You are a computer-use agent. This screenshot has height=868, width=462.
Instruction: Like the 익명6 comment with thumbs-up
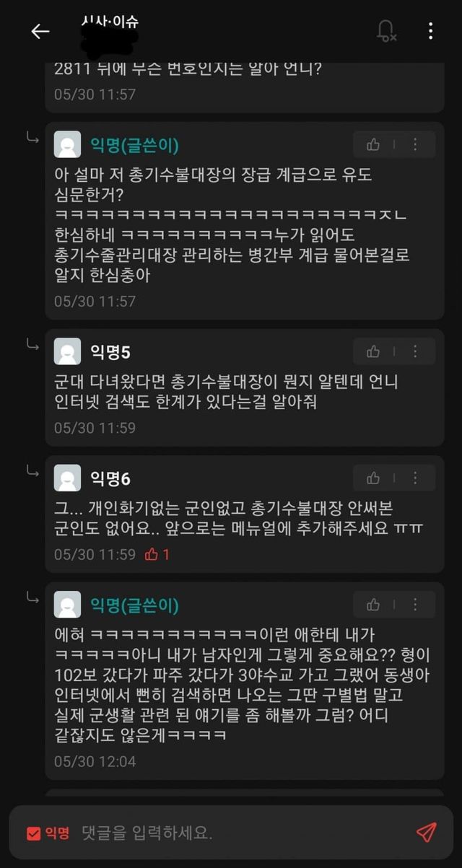click(373, 478)
